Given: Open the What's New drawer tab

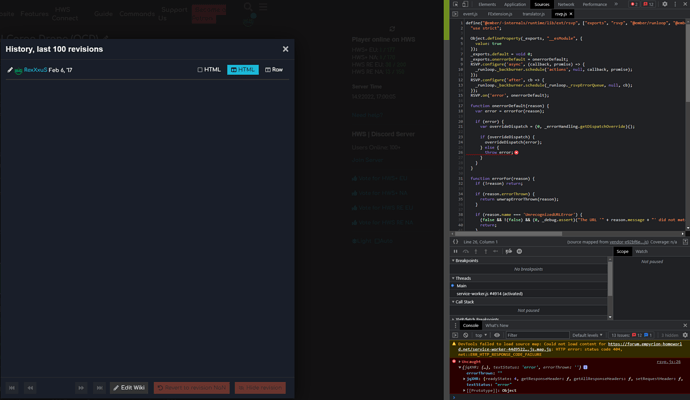Looking at the screenshot, I should coord(497,326).
